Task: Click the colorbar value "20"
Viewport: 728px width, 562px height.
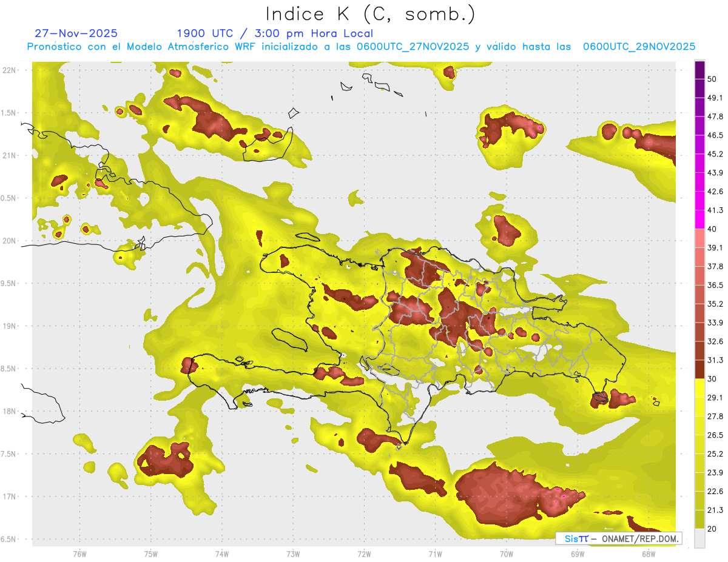Action: [x=712, y=528]
